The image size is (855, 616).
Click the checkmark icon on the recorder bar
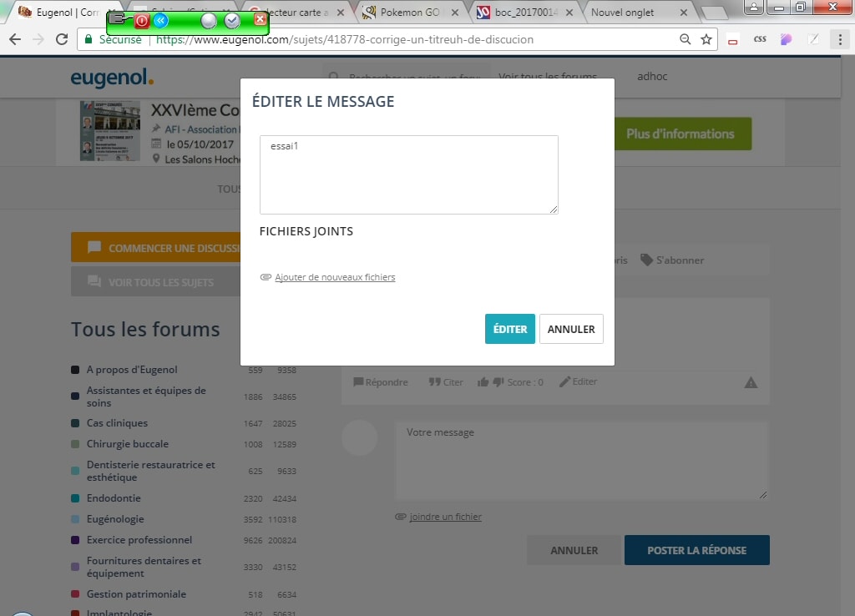coord(233,20)
